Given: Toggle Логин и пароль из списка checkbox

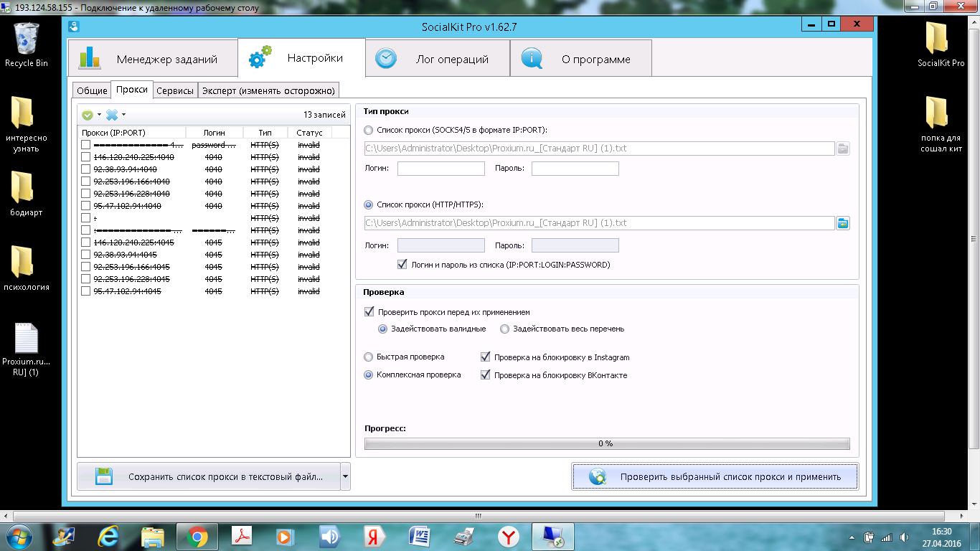Looking at the screenshot, I should [x=402, y=264].
